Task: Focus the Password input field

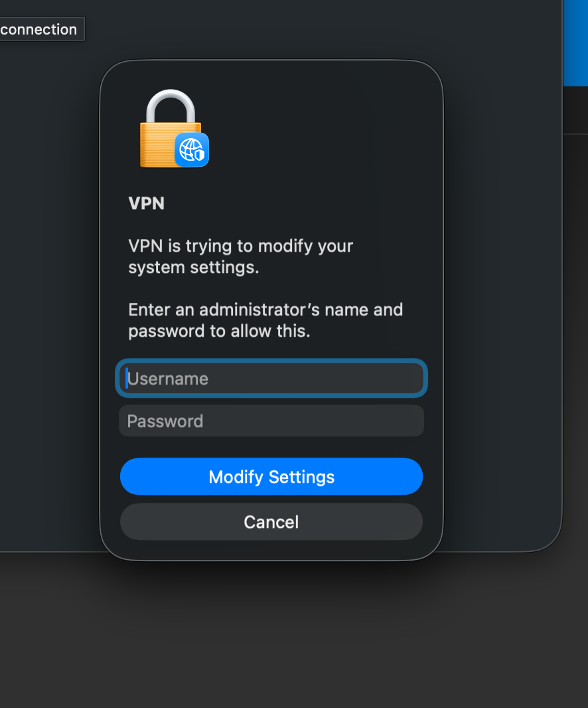Action: 271,421
